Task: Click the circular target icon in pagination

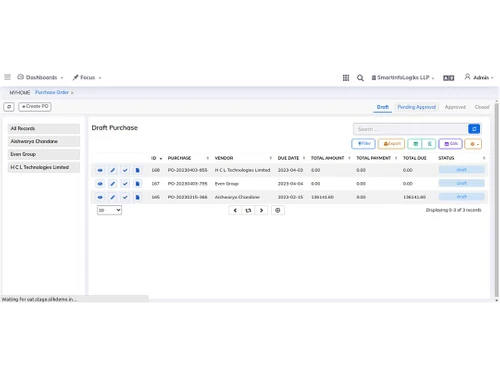Action: click(x=278, y=210)
